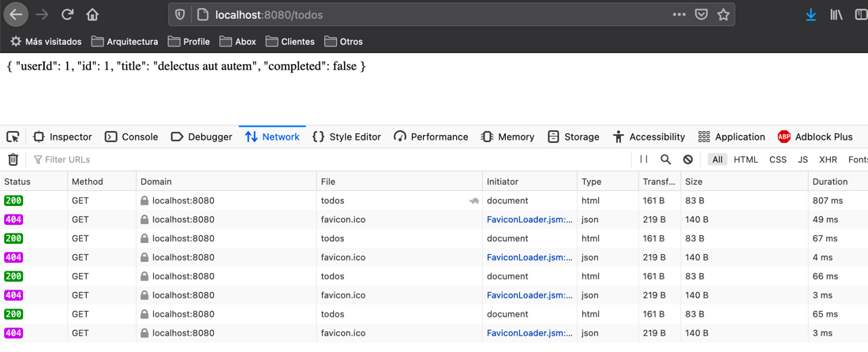Click the 404 status badge in 4 ms row

pos(14,257)
